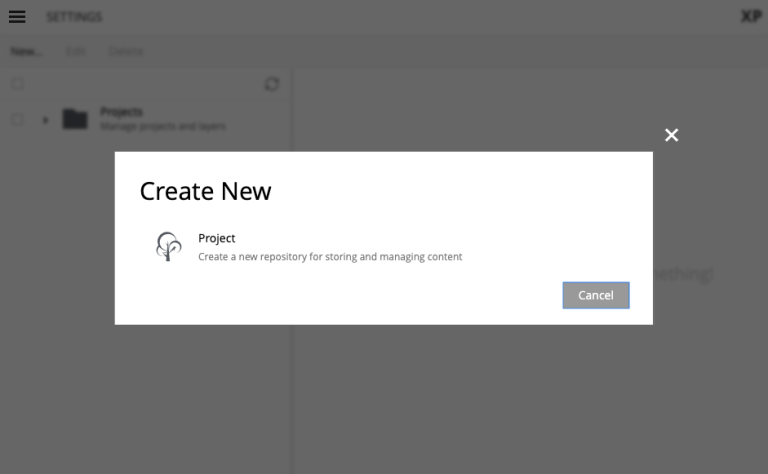Click "Create a new repository" description text
This screenshot has width=768, height=474.
click(330, 257)
